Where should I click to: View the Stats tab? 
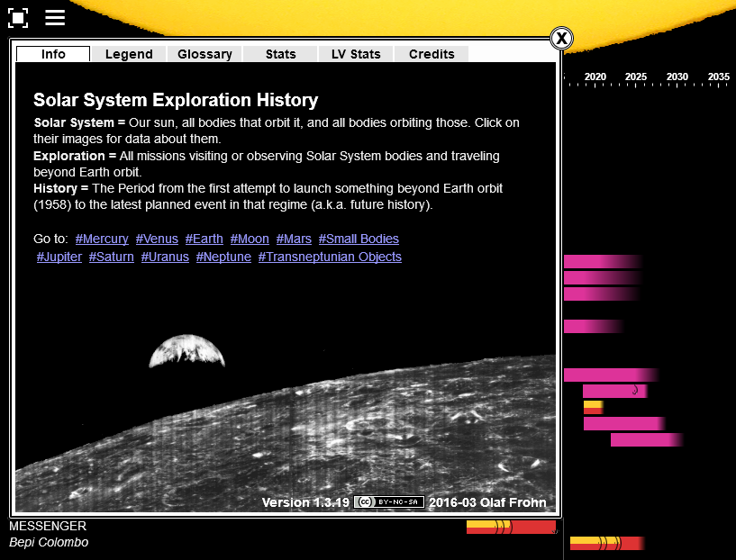(x=279, y=54)
